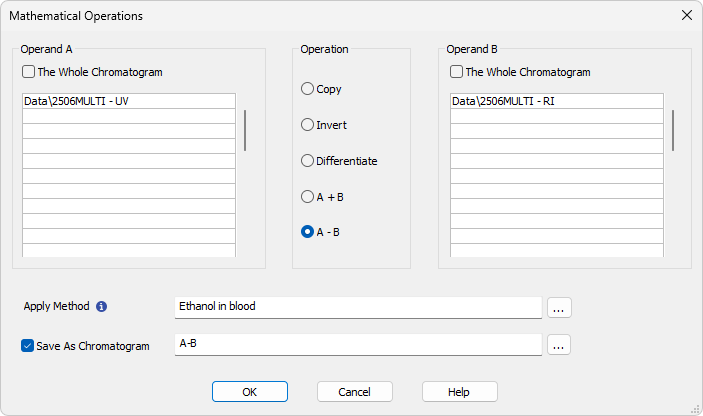The height and width of the screenshot is (416, 703).
Task: Click the Operand A list scrollbar
Action: (x=245, y=130)
